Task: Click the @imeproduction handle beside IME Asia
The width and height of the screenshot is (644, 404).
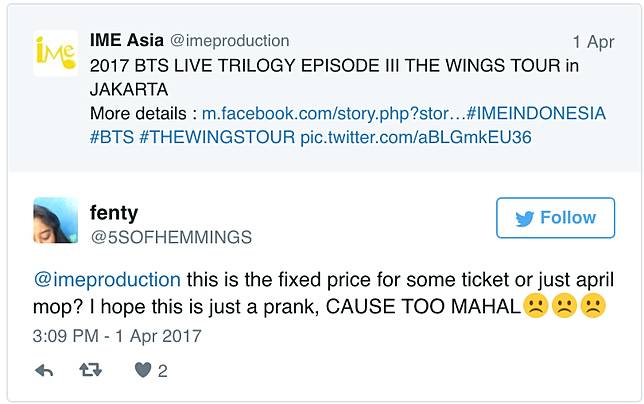Action: [x=230, y=41]
